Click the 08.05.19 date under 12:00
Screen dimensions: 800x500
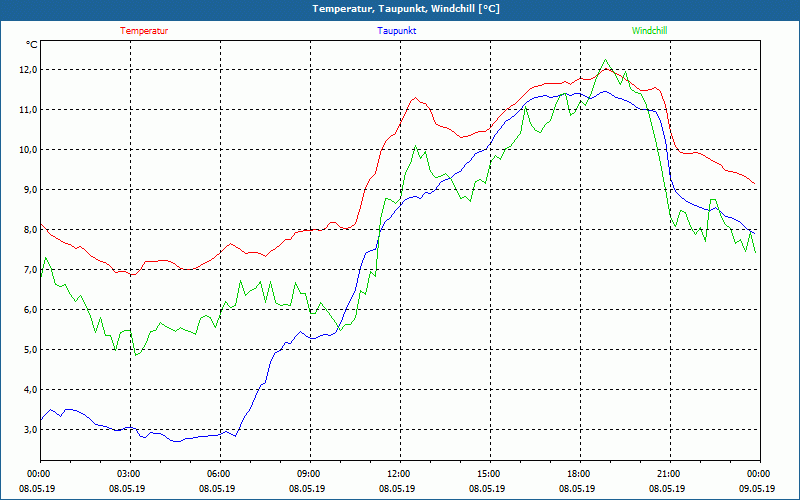click(397, 488)
